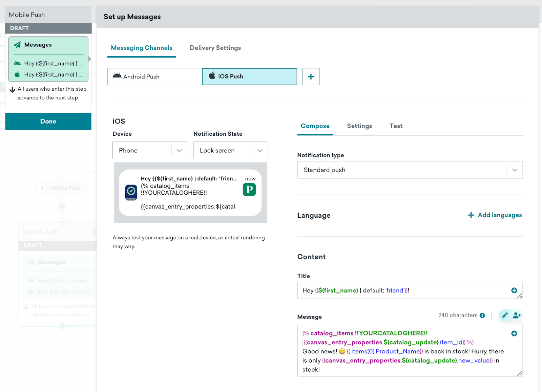Click the paper plane Messages icon
The height and width of the screenshot is (392, 542).
tap(17, 45)
